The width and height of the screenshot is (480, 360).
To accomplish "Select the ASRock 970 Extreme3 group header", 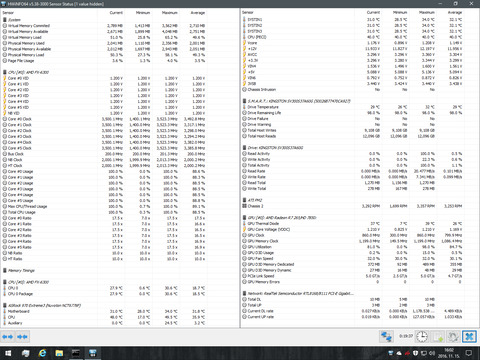I will (42, 305).
